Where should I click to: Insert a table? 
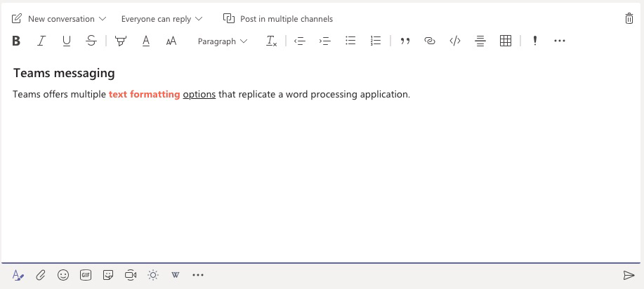click(506, 41)
